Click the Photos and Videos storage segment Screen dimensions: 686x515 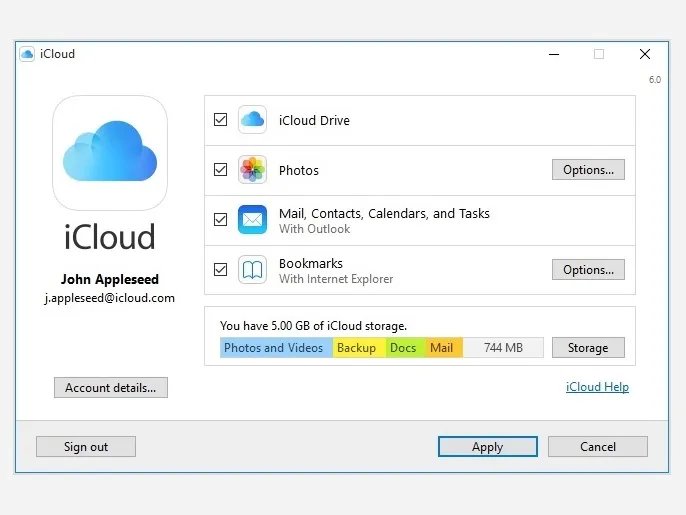coord(276,347)
